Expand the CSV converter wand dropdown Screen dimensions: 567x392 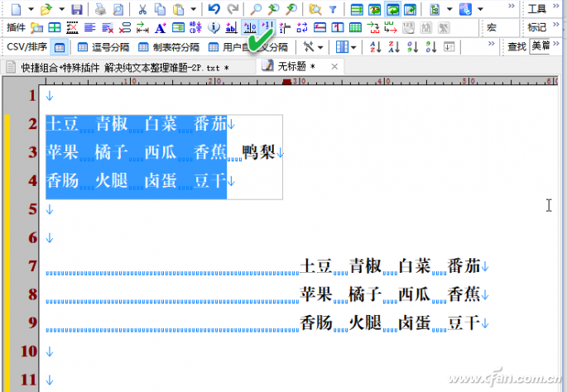(320, 47)
